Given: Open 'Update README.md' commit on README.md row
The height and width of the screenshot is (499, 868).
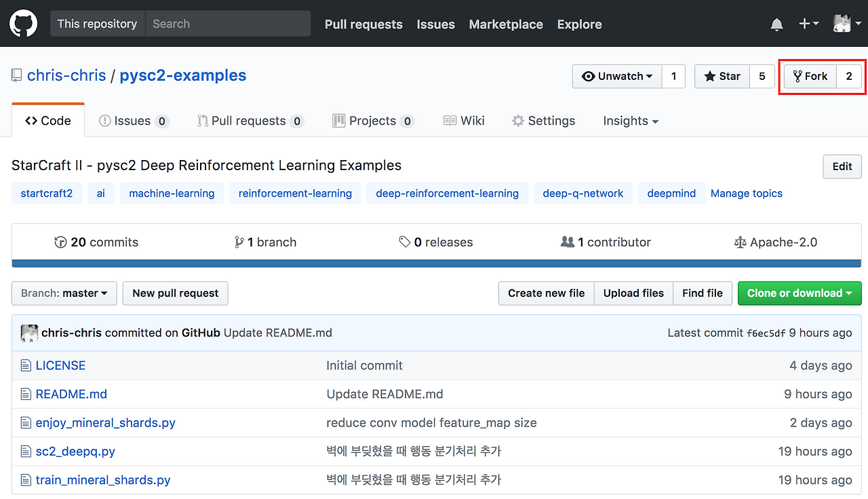Looking at the screenshot, I should click(385, 394).
